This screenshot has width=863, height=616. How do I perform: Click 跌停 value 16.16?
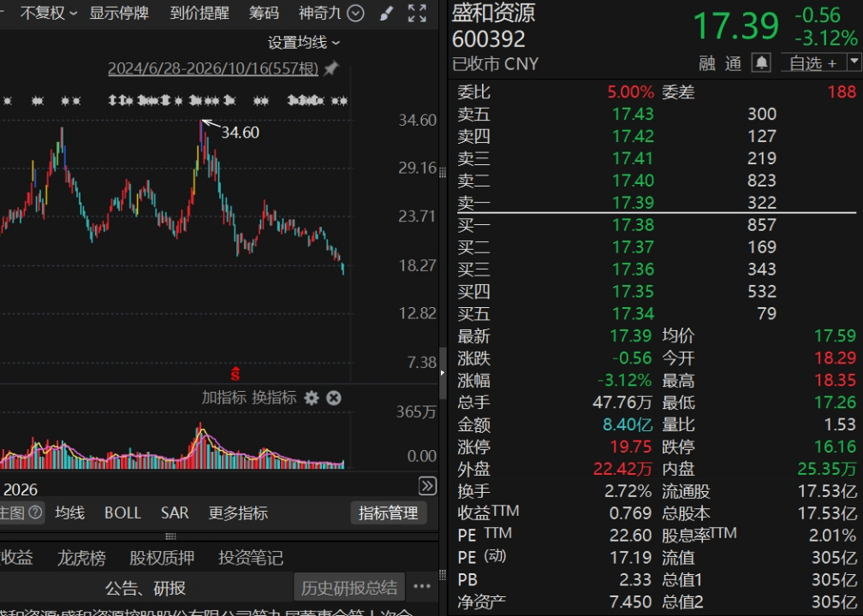(x=836, y=447)
